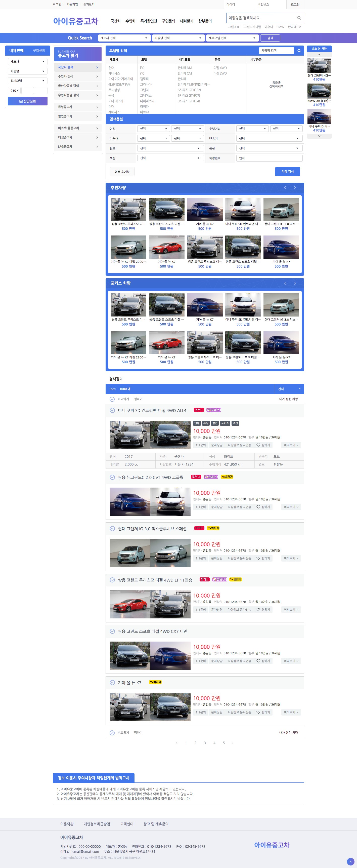
Task: Switch to 구입 문의 tab
Action: point(39,51)
